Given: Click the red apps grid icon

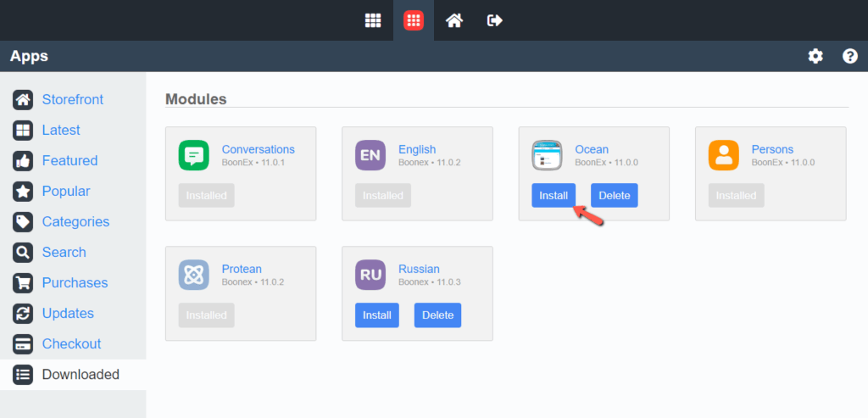Looking at the screenshot, I should (x=414, y=20).
